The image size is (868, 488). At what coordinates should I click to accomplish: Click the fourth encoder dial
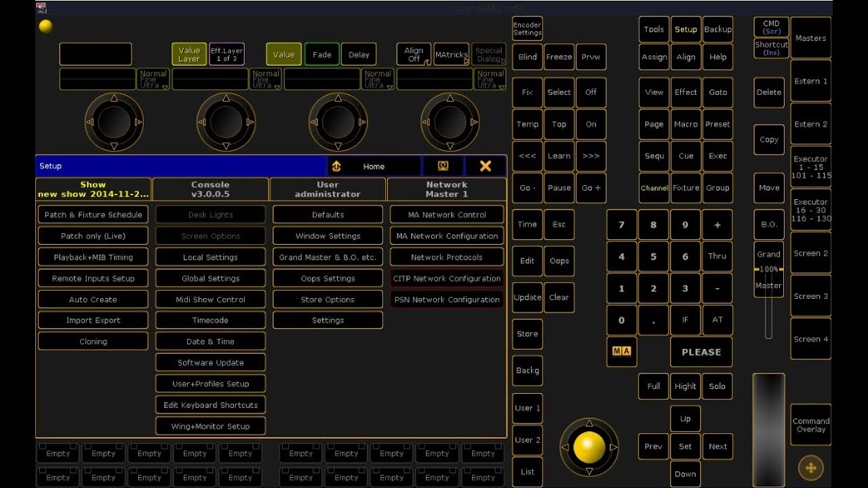[x=450, y=122]
